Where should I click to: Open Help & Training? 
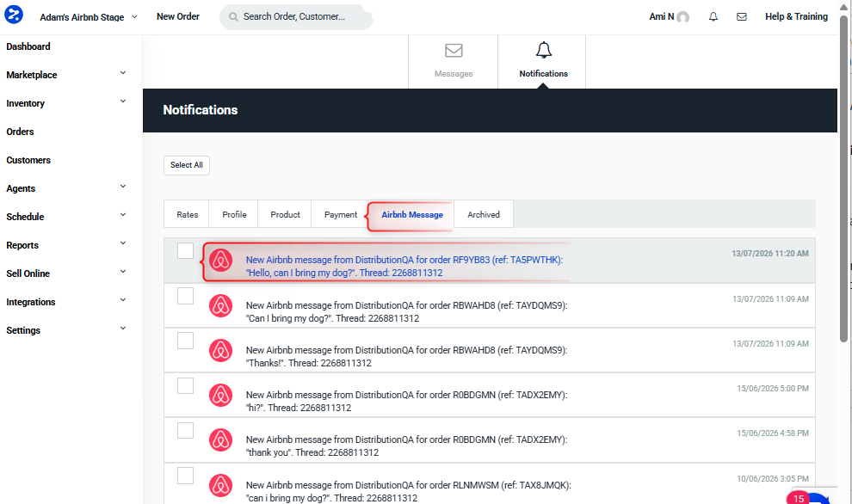[x=796, y=17]
